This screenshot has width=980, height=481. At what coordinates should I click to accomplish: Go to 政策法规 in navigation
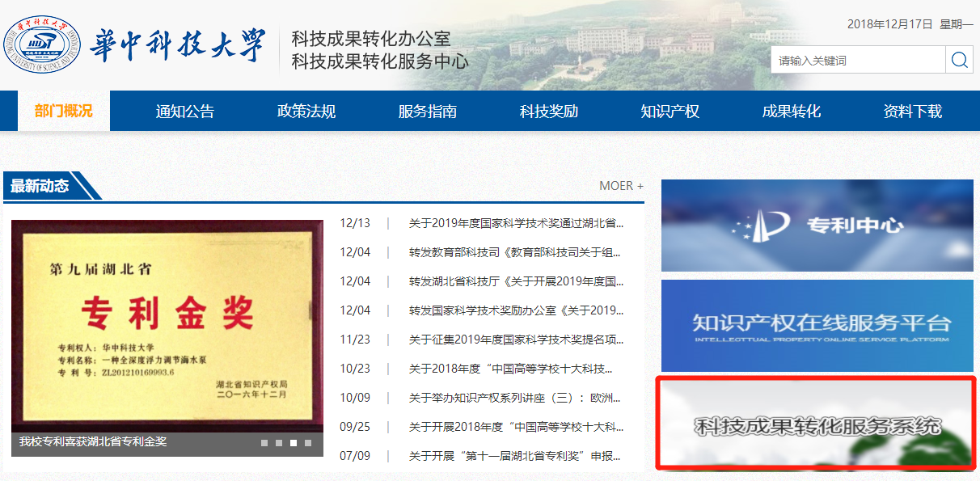pos(306,112)
